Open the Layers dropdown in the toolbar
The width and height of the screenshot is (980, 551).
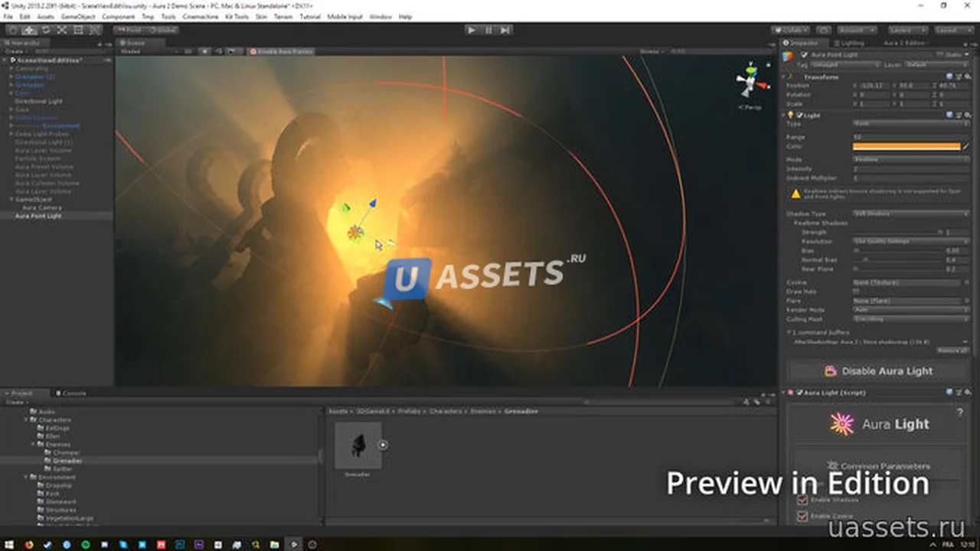pyautogui.click(x=908, y=30)
